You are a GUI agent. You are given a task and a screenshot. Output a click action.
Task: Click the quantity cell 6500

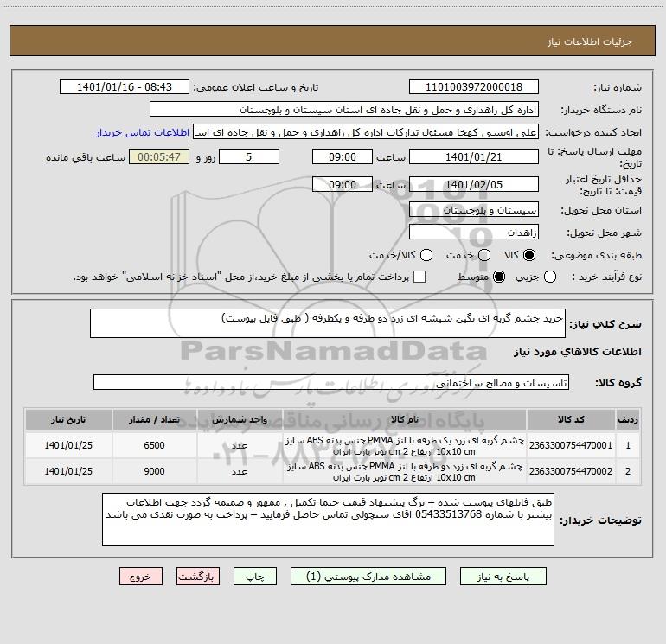(154, 445)
